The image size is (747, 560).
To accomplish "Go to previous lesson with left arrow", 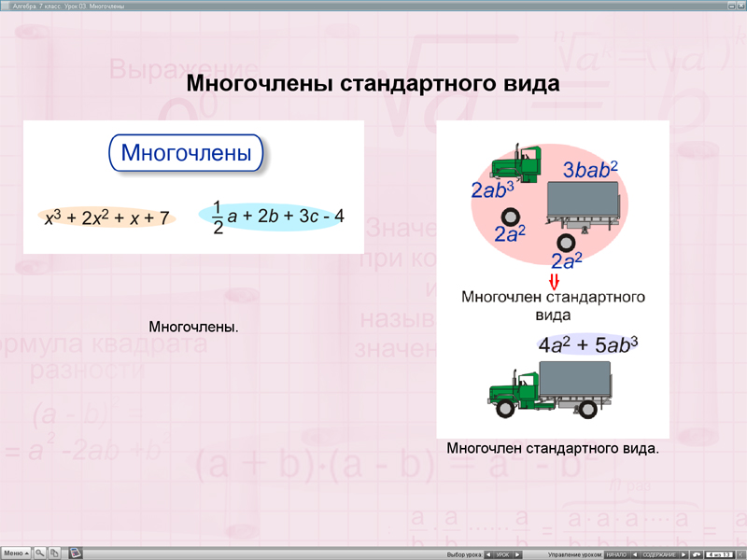I will pos(487,553).
